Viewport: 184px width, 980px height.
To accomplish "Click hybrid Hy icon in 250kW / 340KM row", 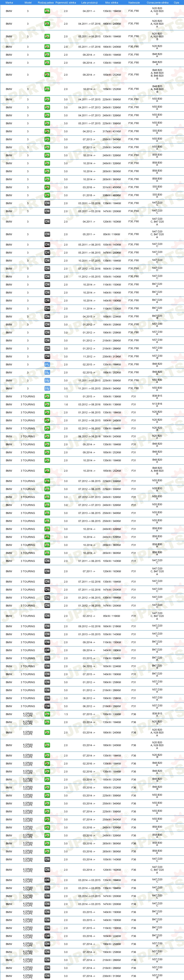I will point(47,388).
